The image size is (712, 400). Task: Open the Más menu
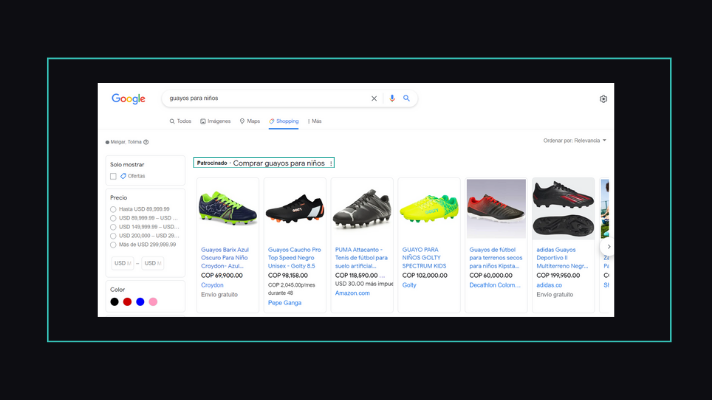pyautogui.click(x=315, y=121)
